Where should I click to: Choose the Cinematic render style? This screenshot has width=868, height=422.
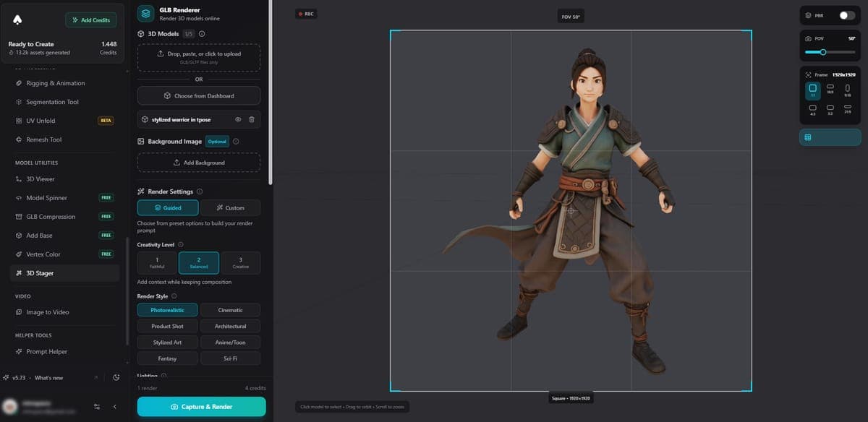(230, 310)
